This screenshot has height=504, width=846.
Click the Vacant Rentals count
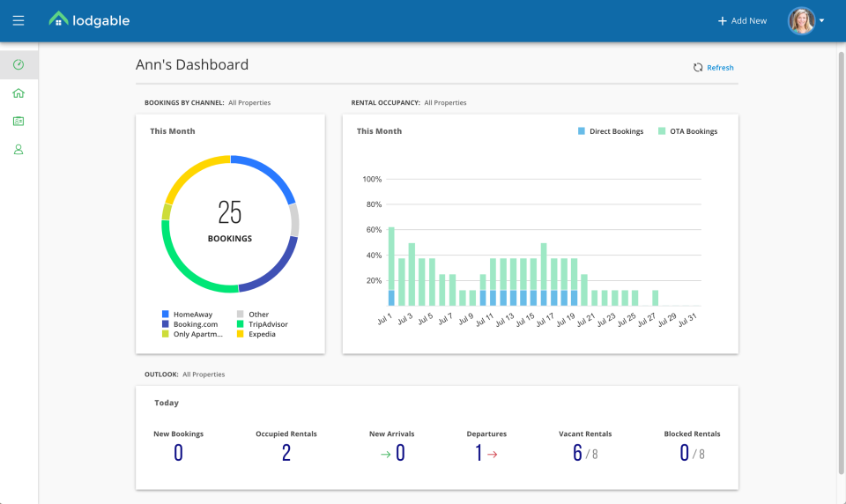click(578, 453)
